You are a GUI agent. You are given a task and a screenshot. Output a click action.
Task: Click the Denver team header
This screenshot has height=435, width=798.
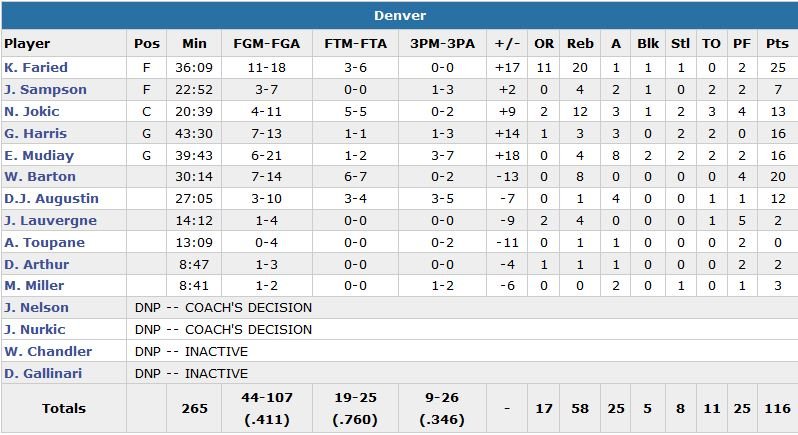click(399, 16)
